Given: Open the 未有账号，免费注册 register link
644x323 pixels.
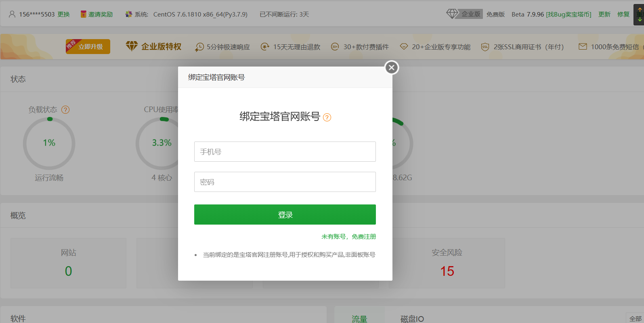Looking at the screenshot, I should tap(348, 237).
